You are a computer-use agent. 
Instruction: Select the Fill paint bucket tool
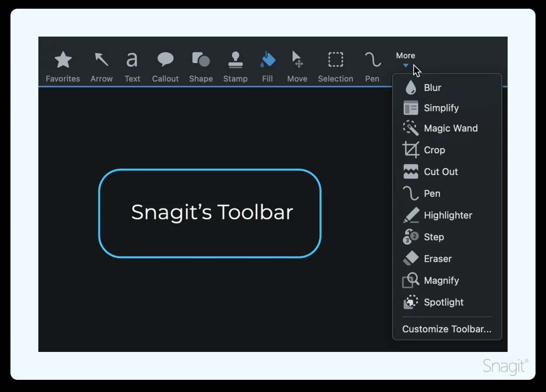267,67
